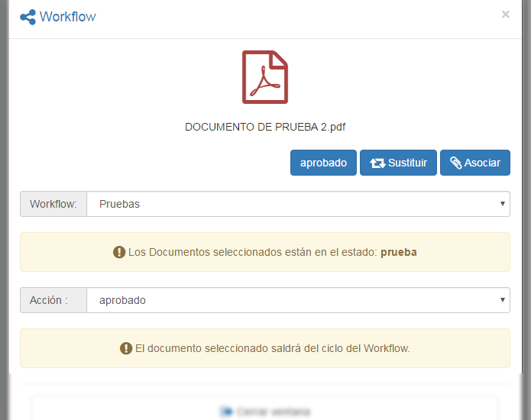Click the arrow of the Acción select
The width and height of the screenshot is (531, 420).
(x=502, y=300)
